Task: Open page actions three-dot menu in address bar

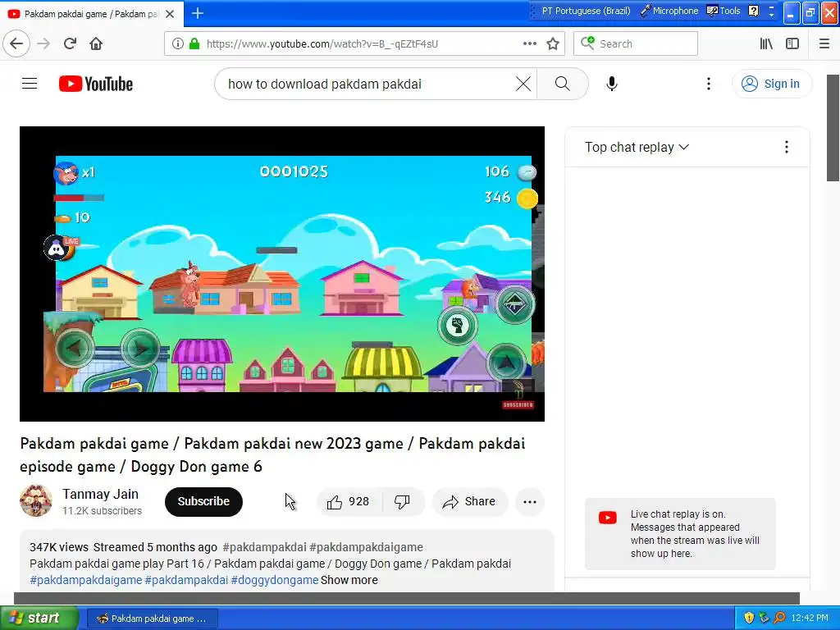Action: (529, 43)
